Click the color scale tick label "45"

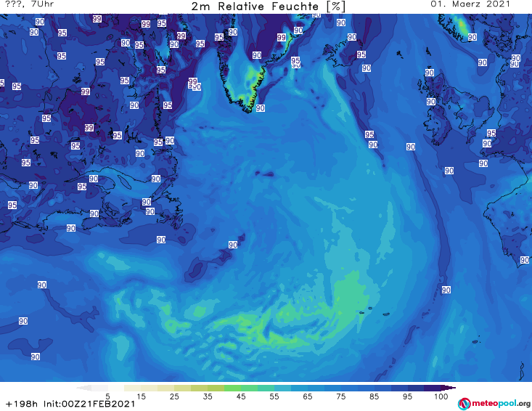tap(241, 396)
